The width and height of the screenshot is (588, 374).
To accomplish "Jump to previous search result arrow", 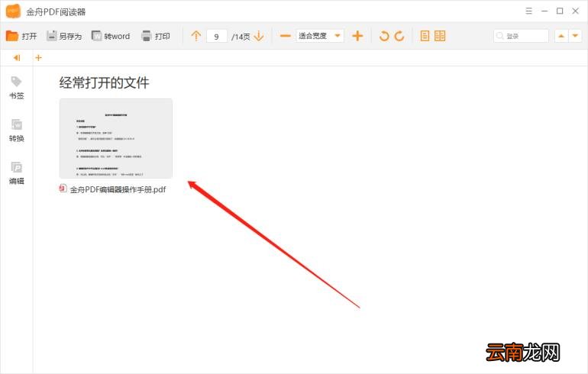I will tap(561, 36).
